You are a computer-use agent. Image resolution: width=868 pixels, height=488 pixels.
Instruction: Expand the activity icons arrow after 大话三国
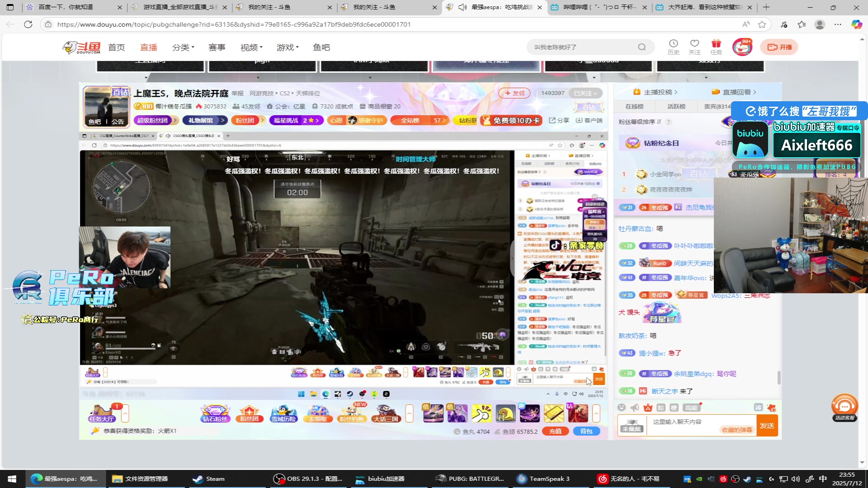(409, 413)
